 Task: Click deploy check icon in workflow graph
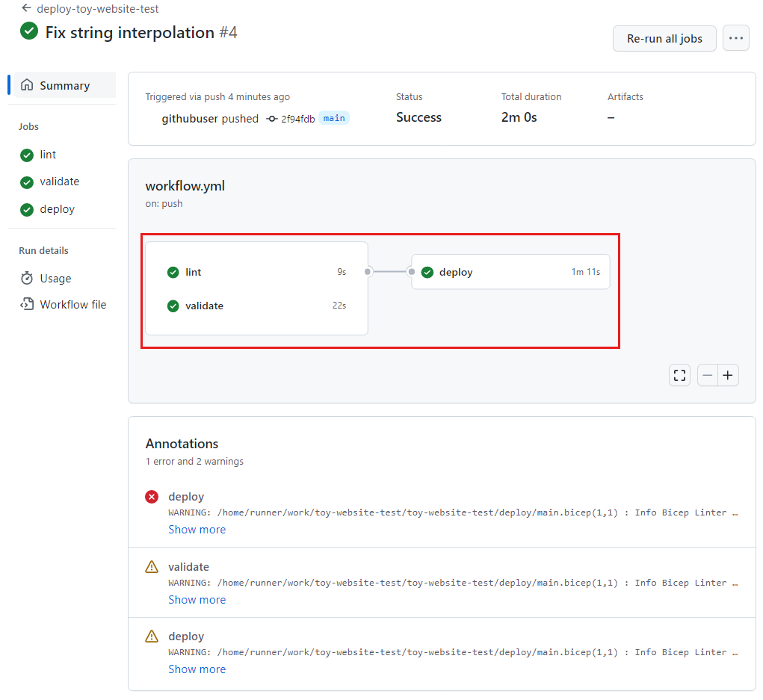(427, 273)
